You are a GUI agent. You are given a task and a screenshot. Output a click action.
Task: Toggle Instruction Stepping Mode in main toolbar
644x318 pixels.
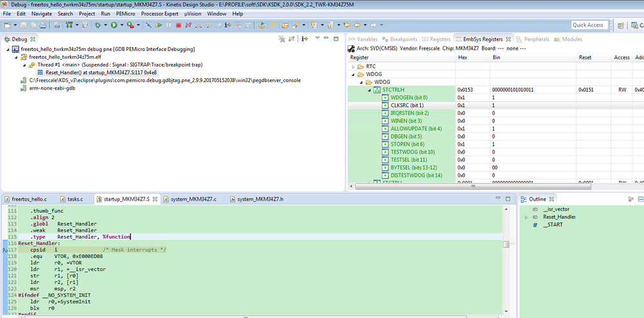click(228, 25)
